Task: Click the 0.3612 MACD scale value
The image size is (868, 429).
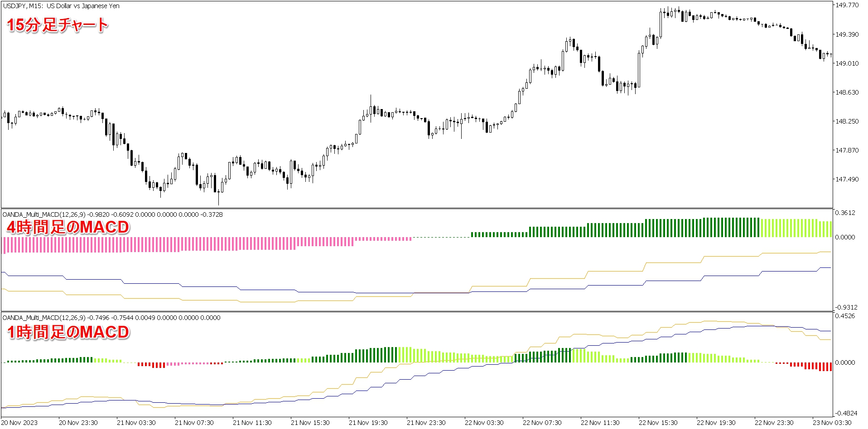Action: click(845, 213)
